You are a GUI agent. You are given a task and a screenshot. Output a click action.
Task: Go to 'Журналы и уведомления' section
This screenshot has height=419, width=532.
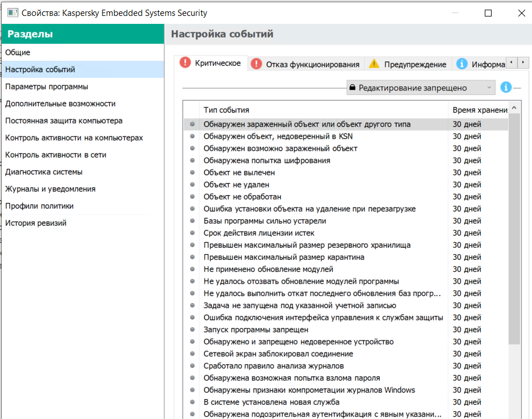[x=50, y=189]
